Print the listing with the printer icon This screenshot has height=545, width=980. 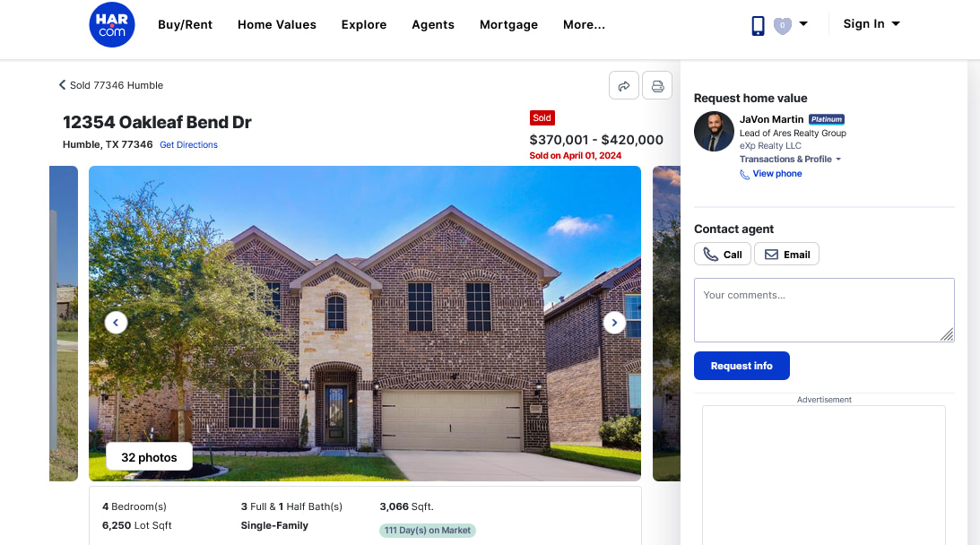pos(657,86)
